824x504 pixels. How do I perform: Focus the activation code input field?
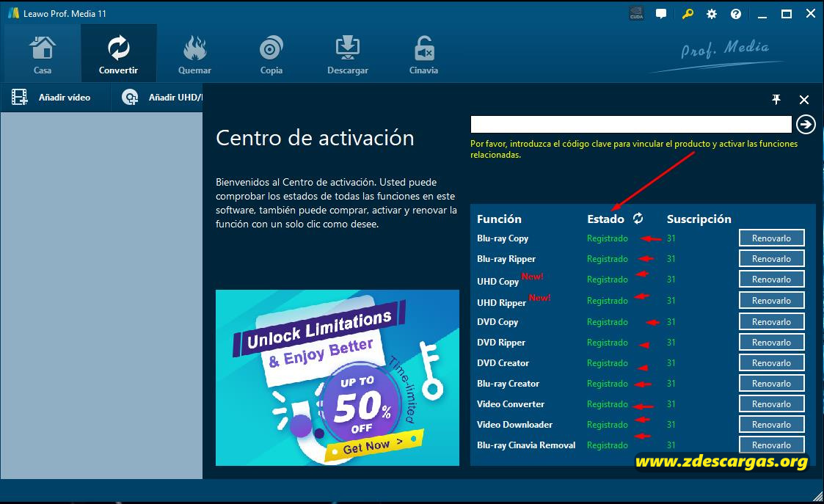[x=630, y=125]
